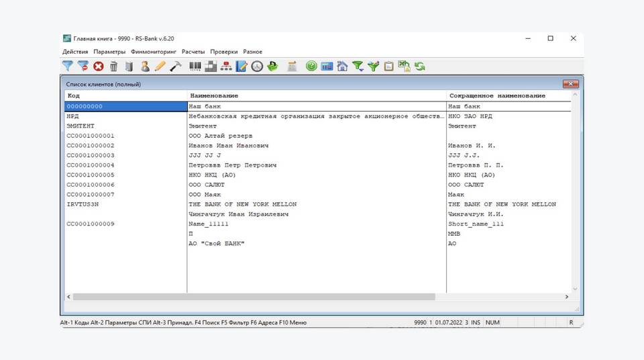The width and height of the screenshot is (644, 360).
Task: Click the trash can delete icon
Action: click(x=114, y=66)
